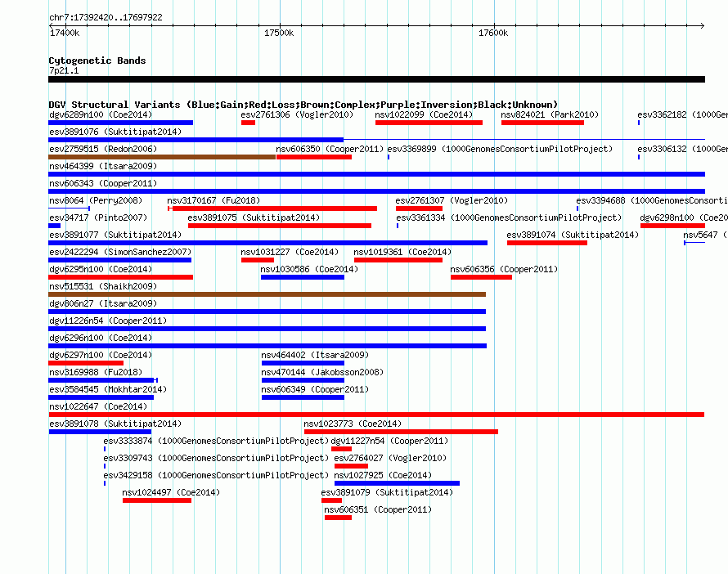Select esv3333874 1000Genomes variant label
The image size is (728, 574).
(216, 441)
